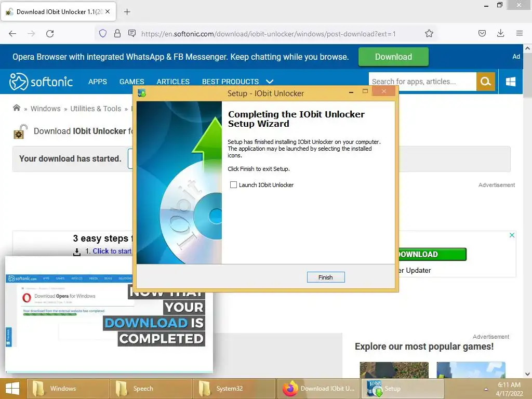
Task: Click the first popular game thumbnail
Action: [x=394, y=370]
